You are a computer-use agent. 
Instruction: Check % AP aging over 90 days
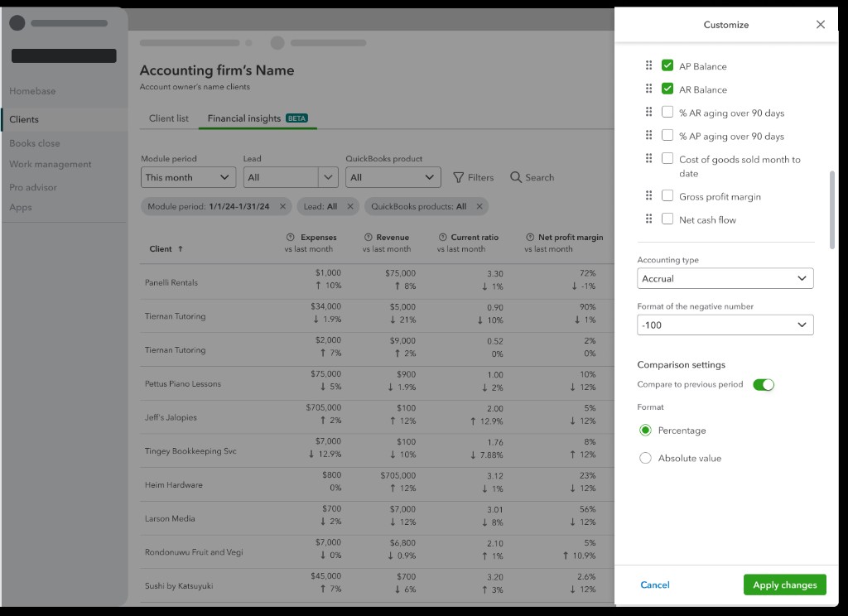click(667, 135)
